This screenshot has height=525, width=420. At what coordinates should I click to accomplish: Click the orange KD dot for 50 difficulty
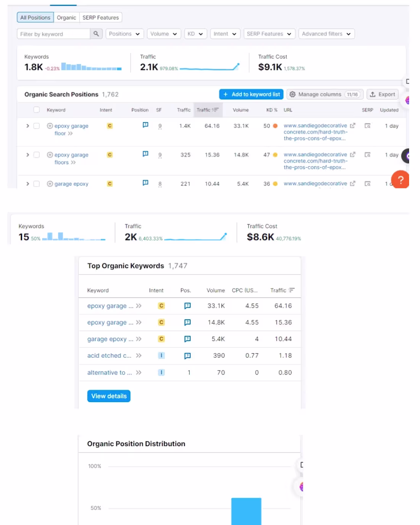[275, 126]
